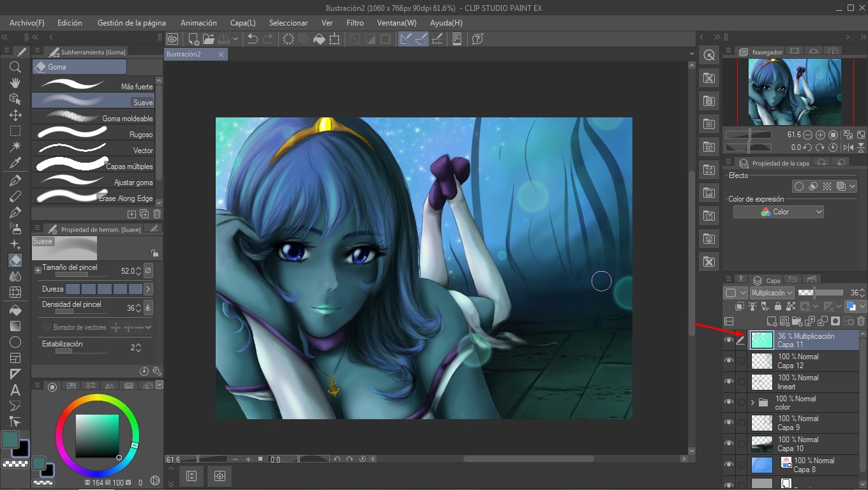This screenshot has height=490, width=868.
Task: Open the Dureza arrow options
Action: tap(148, 290)
